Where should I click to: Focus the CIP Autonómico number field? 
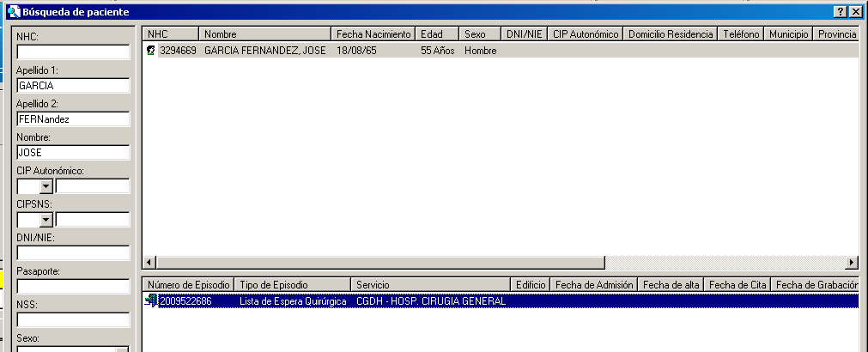click(93, 186)
